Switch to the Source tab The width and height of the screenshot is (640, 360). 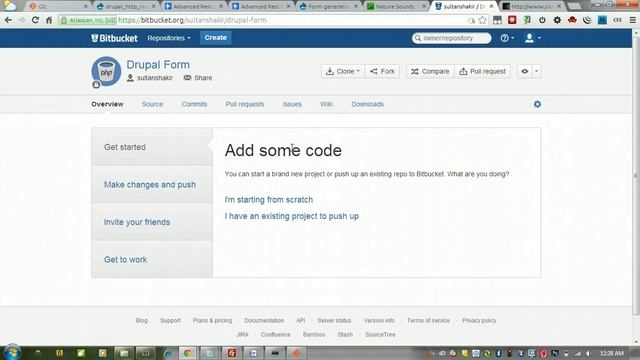(x=152, y=104)
